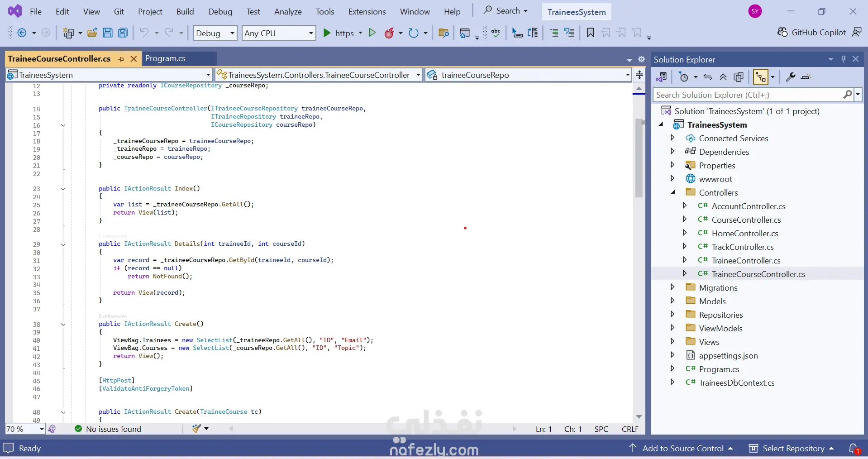Click the Navigate Backward arrow icon
This screenshot has height=459, width=868.
coord(22,33)
